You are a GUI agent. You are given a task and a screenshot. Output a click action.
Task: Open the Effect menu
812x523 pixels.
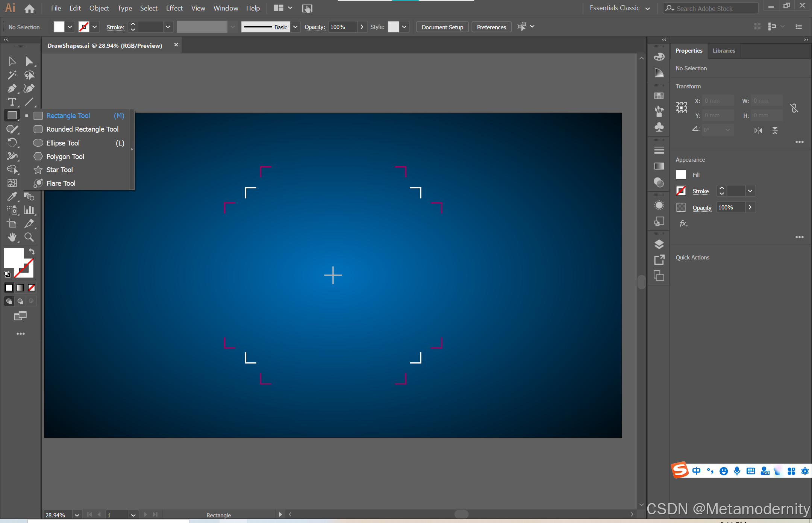(174, 8)
